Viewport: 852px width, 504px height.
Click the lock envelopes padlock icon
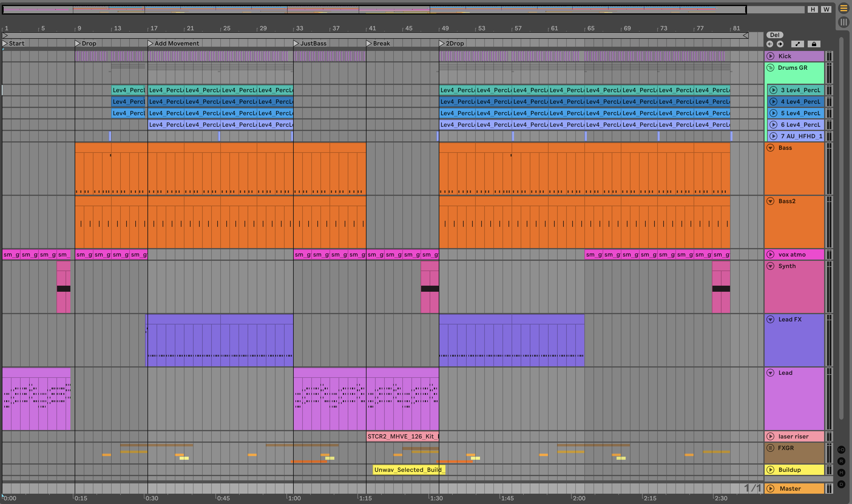pyautogui.click(x=814, y=44)
